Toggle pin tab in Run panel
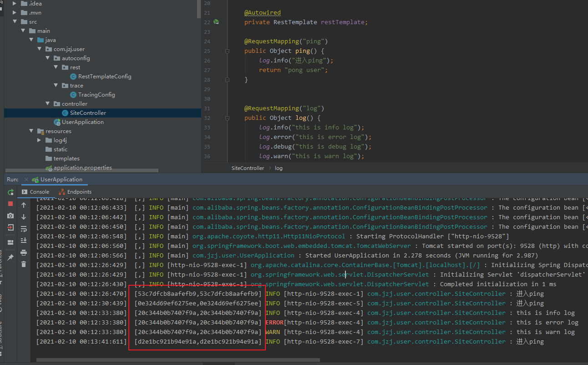This screenshot has width=588, height=365. (10, 258)
